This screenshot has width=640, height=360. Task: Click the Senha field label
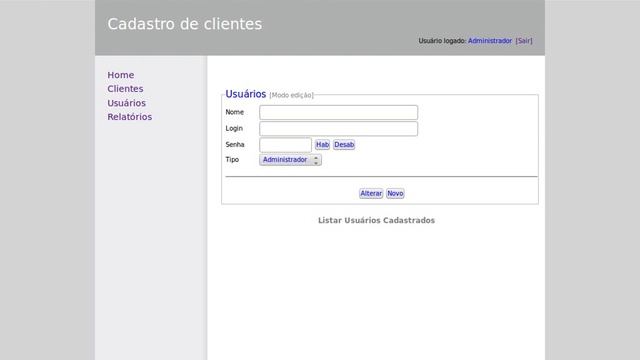[x=235, y=144]
